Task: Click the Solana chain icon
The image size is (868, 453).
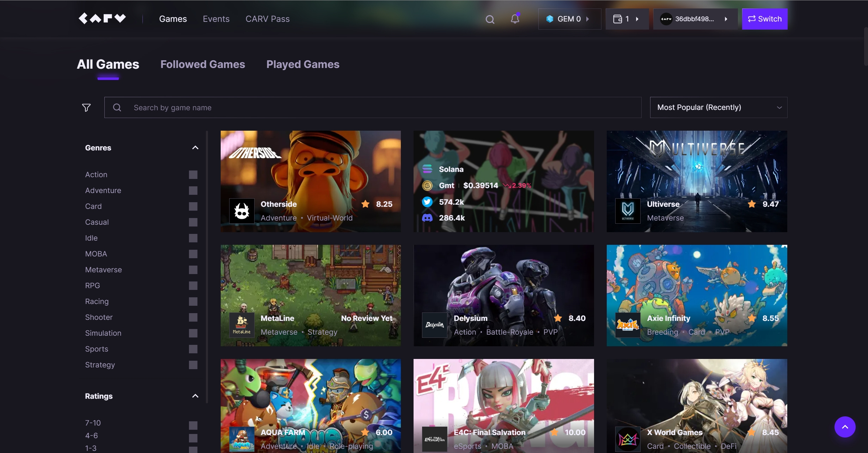Action: (x=427, y=169)
